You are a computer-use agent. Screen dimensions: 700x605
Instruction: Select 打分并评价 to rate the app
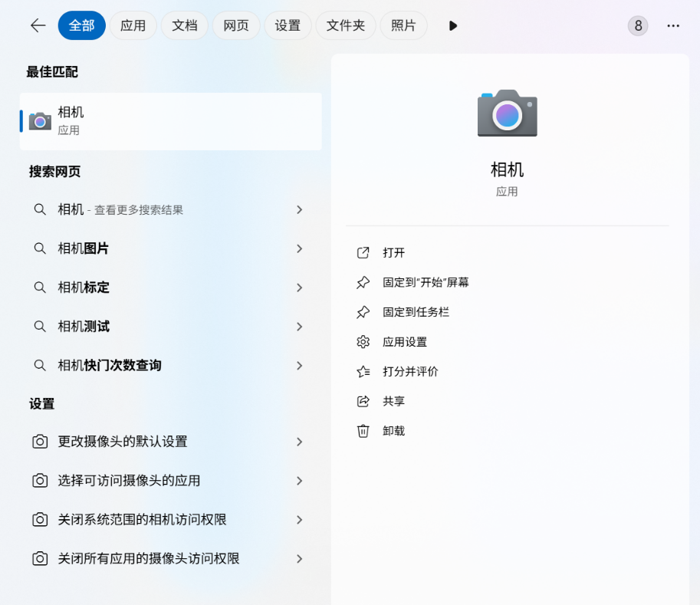click(x=409, y=371)
